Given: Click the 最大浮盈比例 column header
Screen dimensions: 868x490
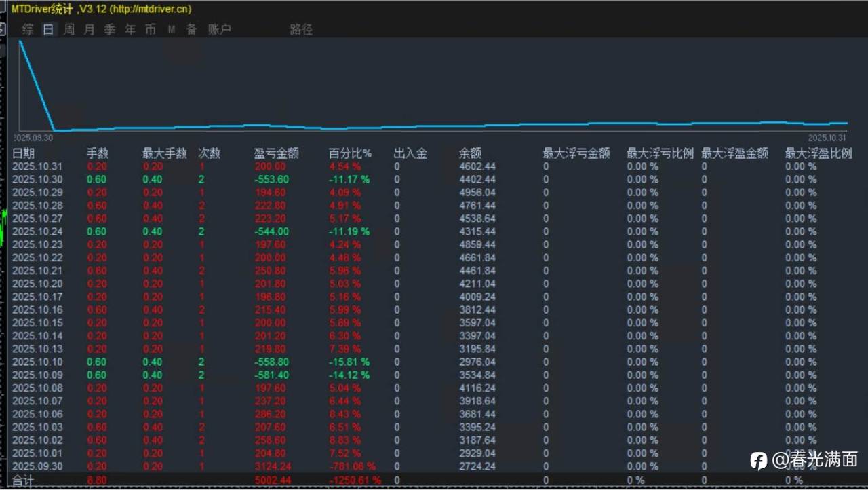Looking at the screenshot, I should click(818, 153).
